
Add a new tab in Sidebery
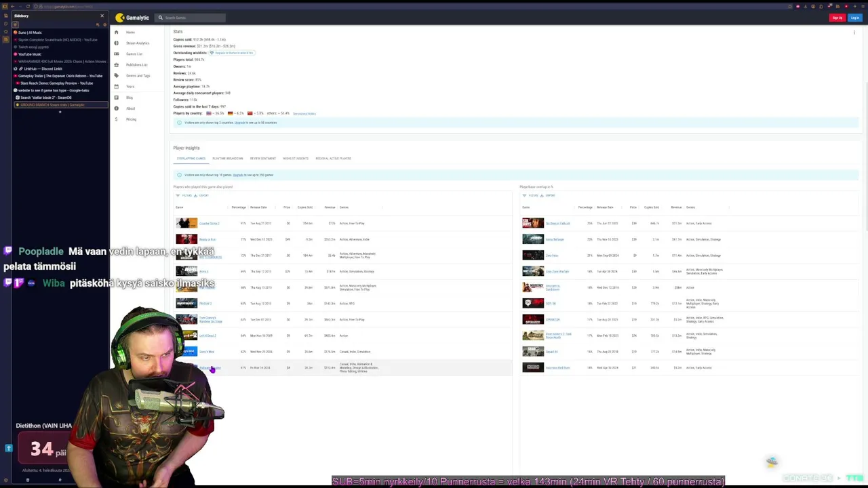tap(60, 112)
